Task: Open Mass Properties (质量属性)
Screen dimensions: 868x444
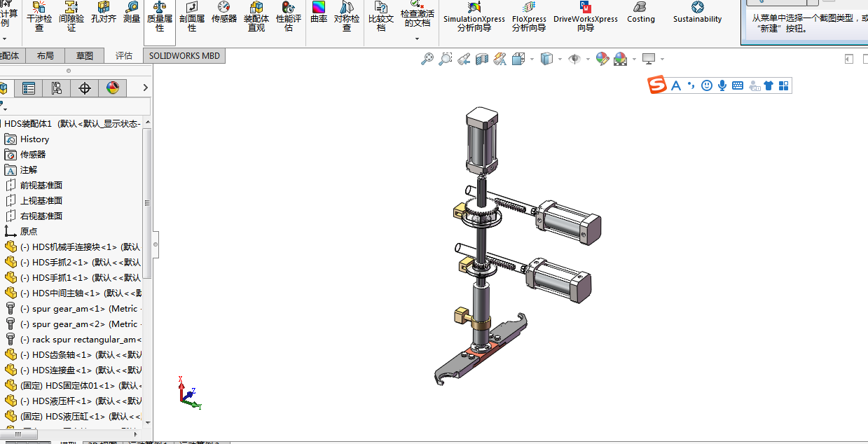Action: coord(160,17)
